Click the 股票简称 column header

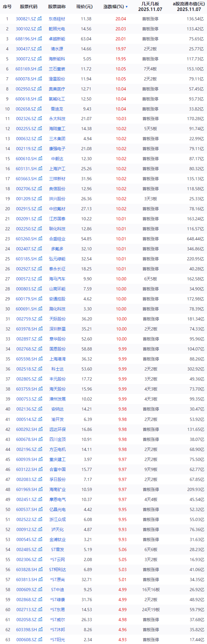(x=57, y=7)
